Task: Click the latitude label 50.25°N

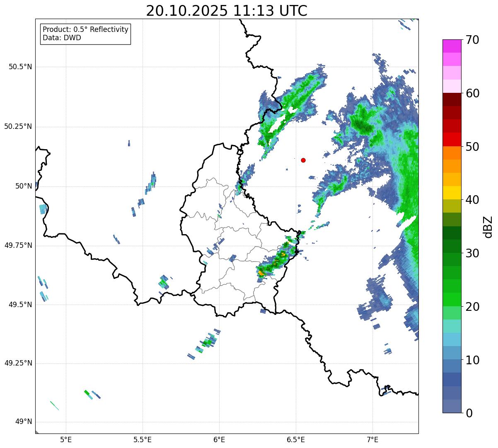Action: point(18,126)
